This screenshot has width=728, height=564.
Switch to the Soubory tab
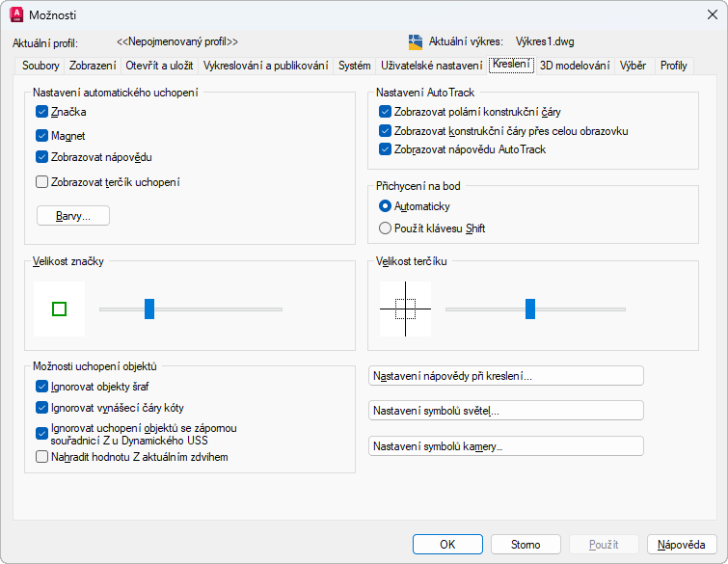(x=39, y=66)
